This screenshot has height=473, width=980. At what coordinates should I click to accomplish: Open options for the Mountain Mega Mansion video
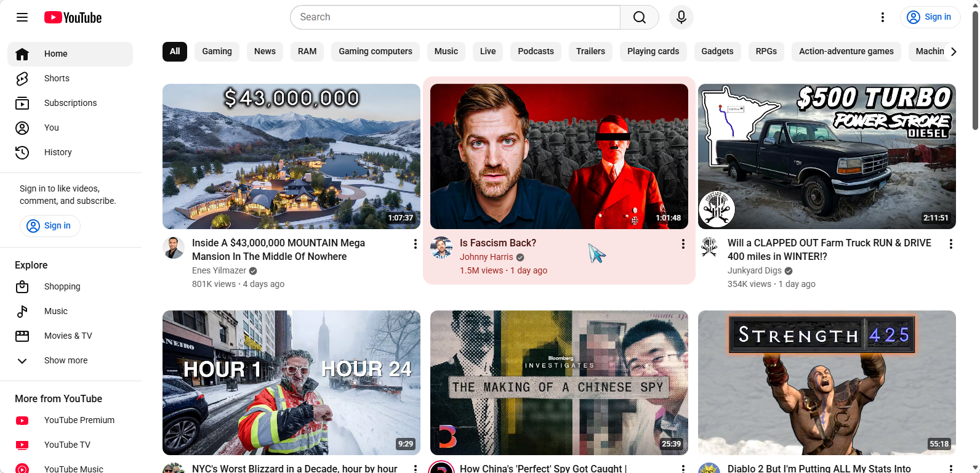click(416, 244)
